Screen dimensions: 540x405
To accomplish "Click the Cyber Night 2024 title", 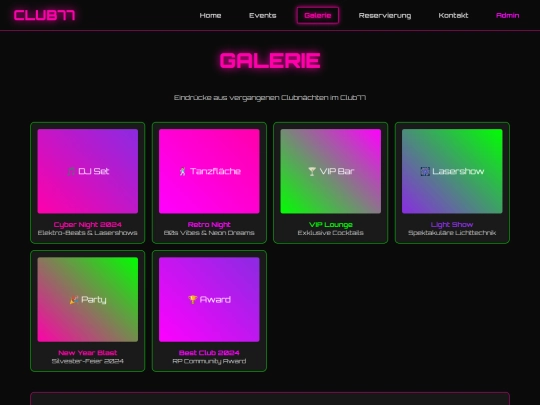I will [x=88, y=225].
